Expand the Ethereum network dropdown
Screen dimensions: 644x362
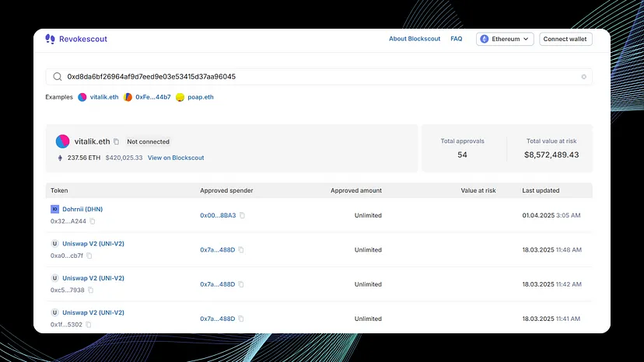(x=505, y=39)
